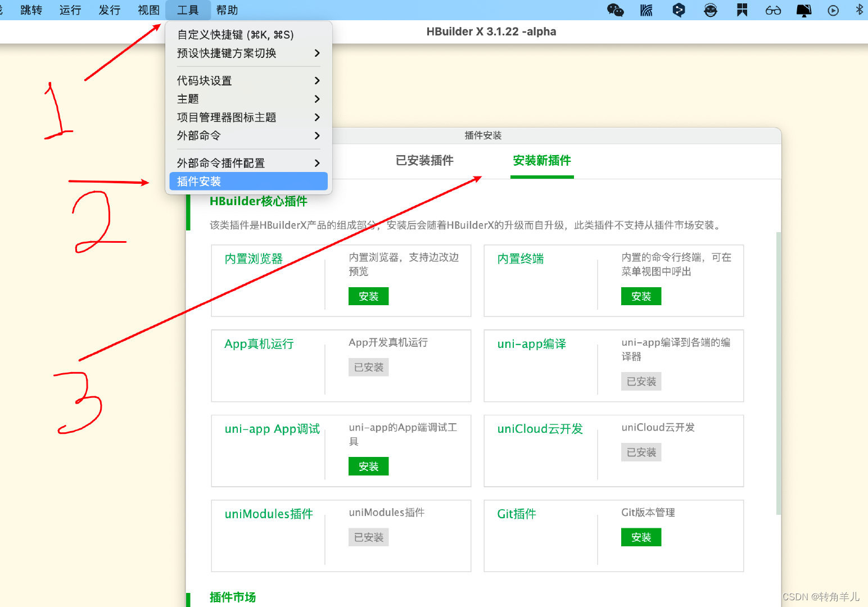Open the uniModules插件 plugin title
The width and height of the screenshot is (868, 607).
click(269, 514)
